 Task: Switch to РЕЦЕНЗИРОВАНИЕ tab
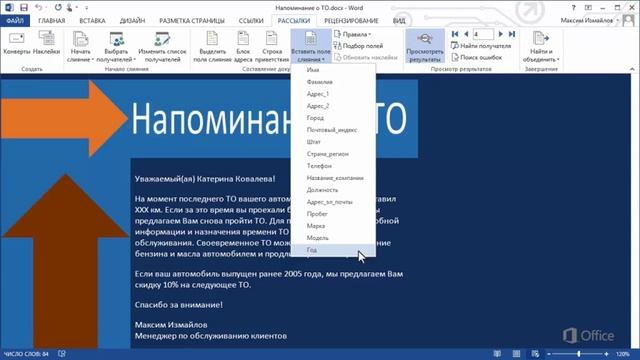pyautogui.click(x=351, y=20)
